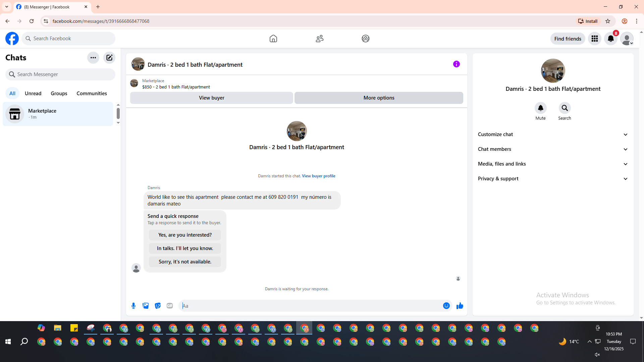Open conversation information icon

(x=457, y=64)
